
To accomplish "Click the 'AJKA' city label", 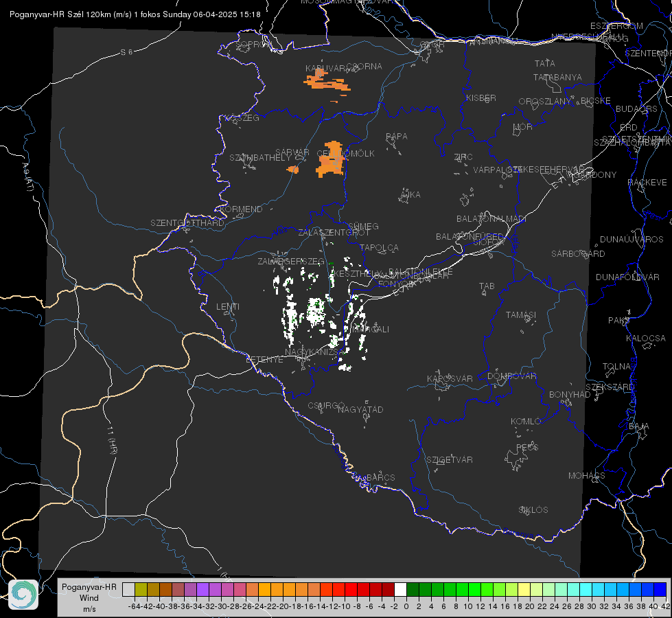I will pyautogui.click(x=410, y=195).
